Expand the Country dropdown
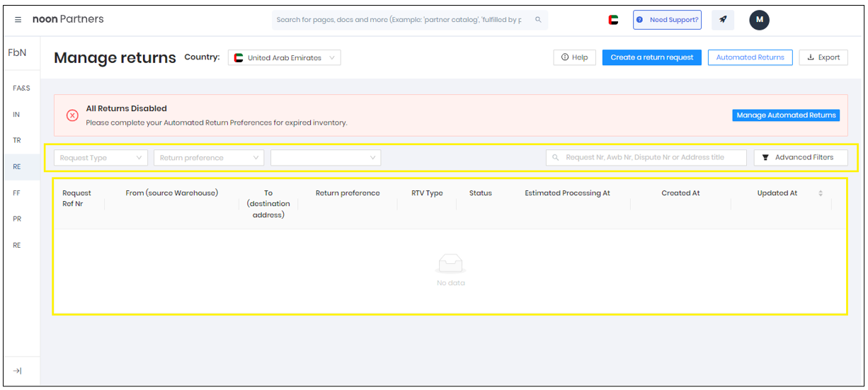868x390 pixels. [285, 58]
